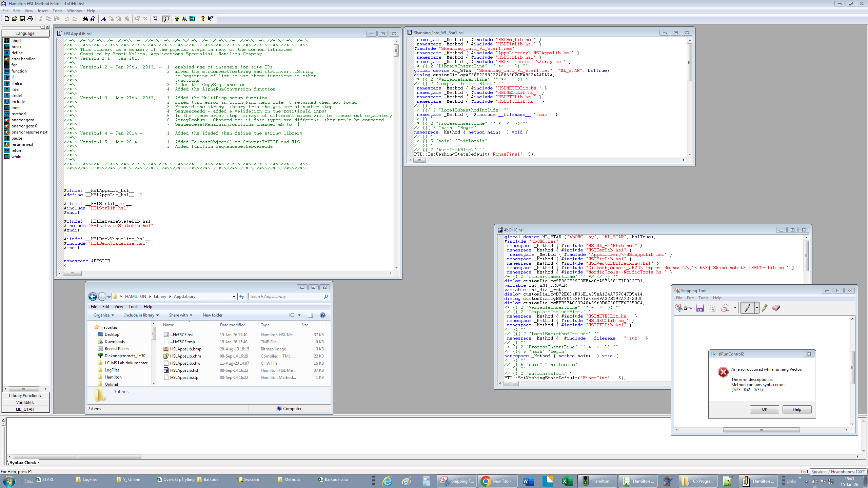
Task: Click the print icon in main toolbar
Action: (30, 19)
